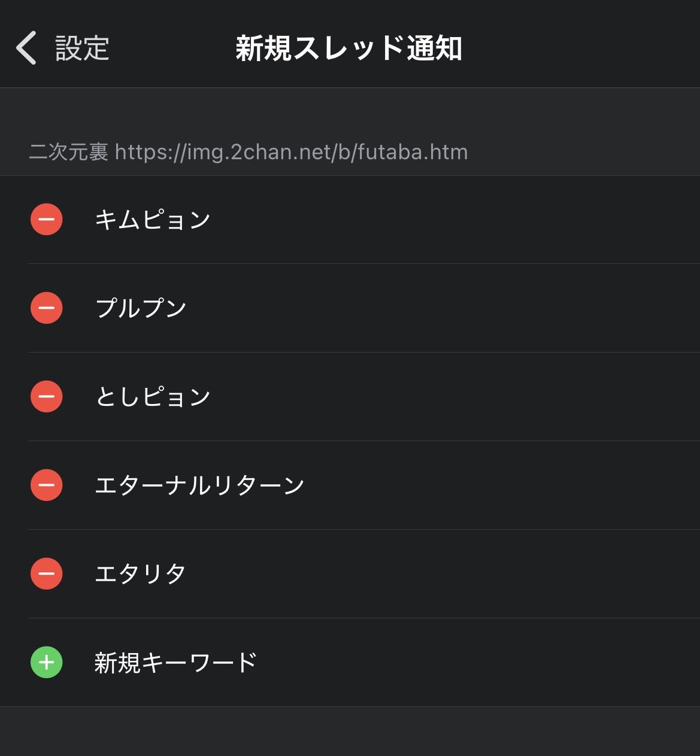Select the エタリタ keyword text
The image size is (700, 756).
point(140,574)
